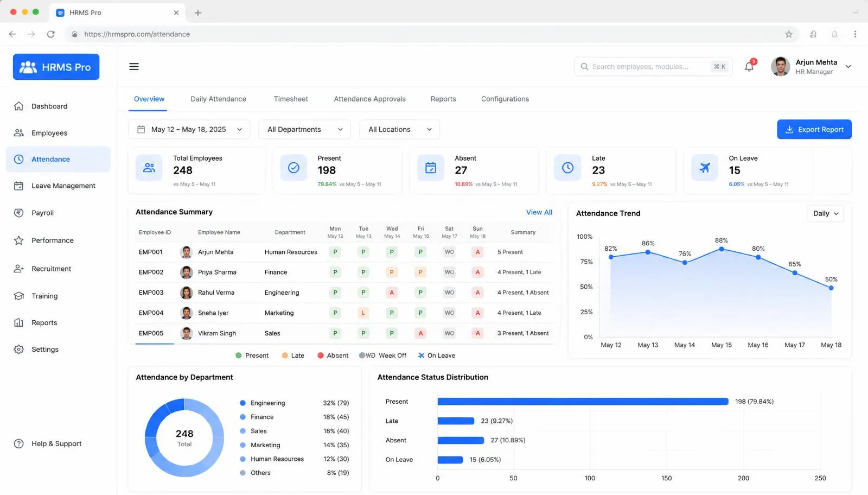Image resolution: width=868 pixels, height=495 pixels.
Task: Click Rahul Verma's Wednesday absent badge
Action: coord(392,293)
